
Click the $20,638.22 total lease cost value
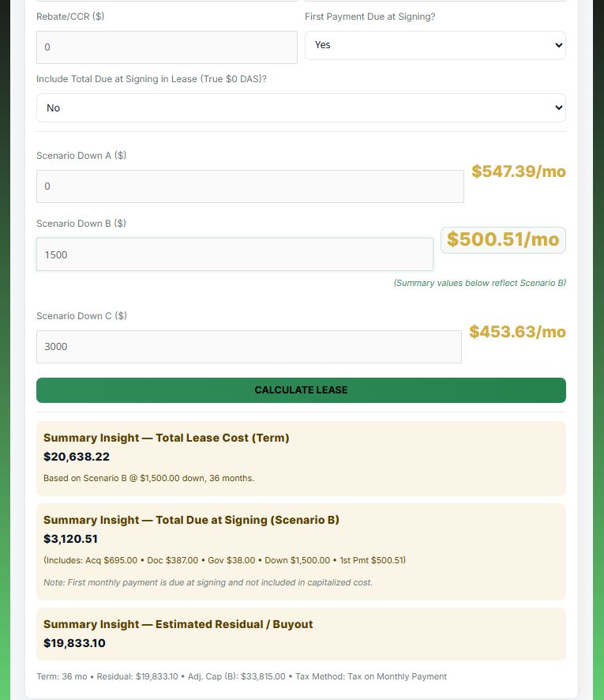click(77, 457)
